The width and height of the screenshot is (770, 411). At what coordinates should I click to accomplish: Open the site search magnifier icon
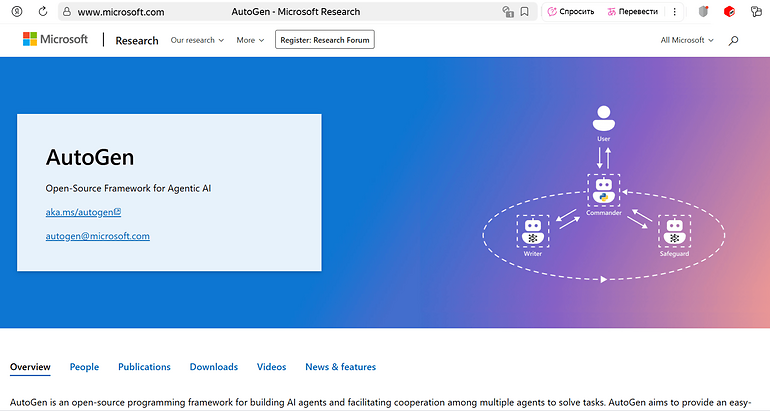[x=734, y=40]
